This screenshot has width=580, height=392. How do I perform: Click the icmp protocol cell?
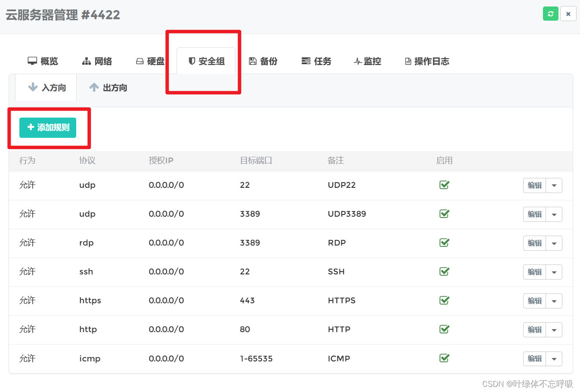coord(90,358)
